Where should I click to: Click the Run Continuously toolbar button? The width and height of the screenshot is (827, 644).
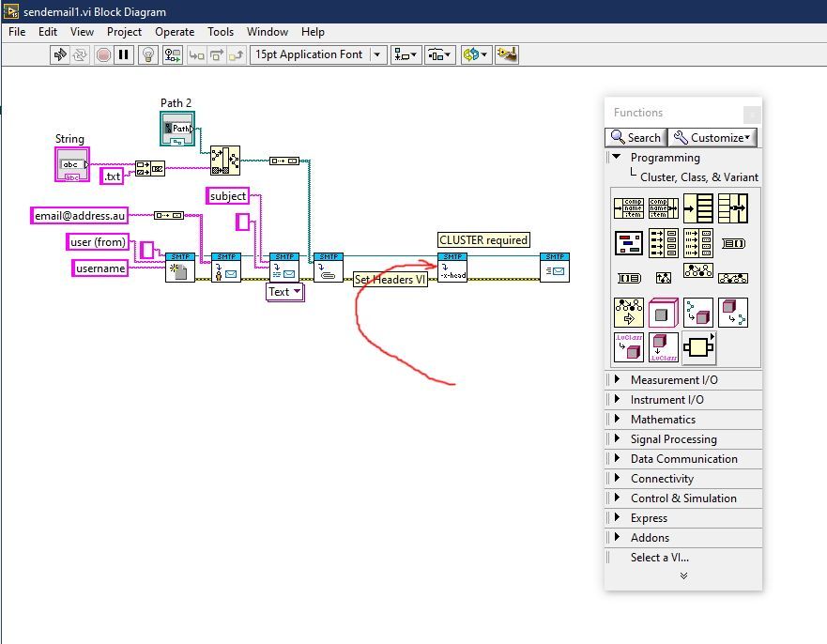(x=80, y=54)
